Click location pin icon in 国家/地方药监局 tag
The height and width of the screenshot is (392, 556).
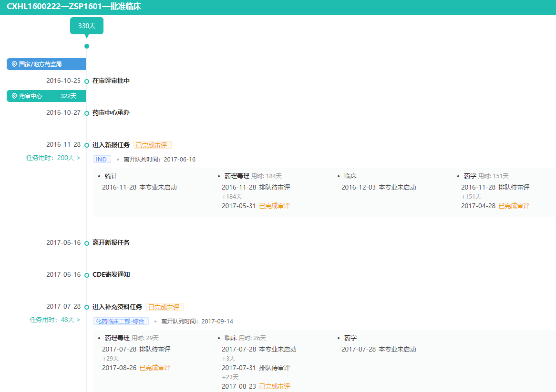tap(14, 64)
